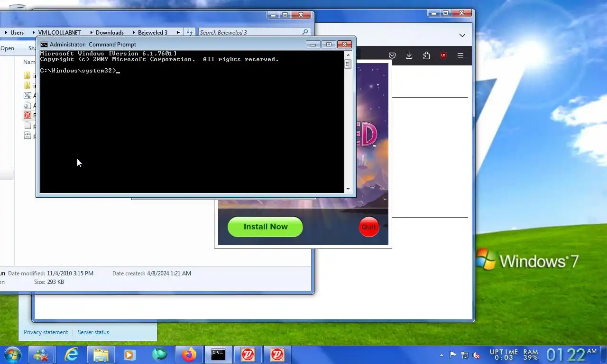Click the muted volume tray icon

click(x=477, y=355)
